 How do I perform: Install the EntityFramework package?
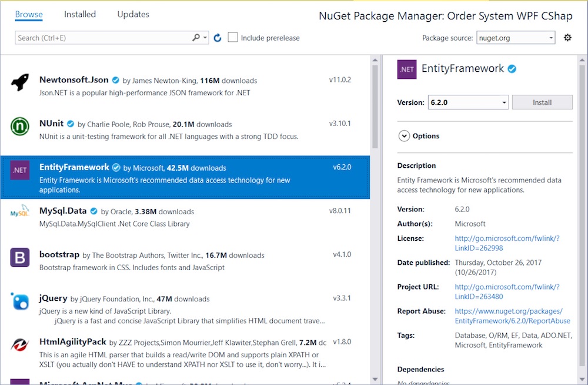pos(542,102)
